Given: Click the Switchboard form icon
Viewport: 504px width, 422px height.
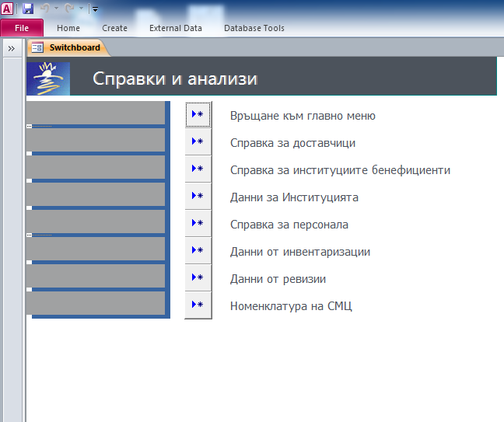Looking at the screenshot, I should click(37, 47).
